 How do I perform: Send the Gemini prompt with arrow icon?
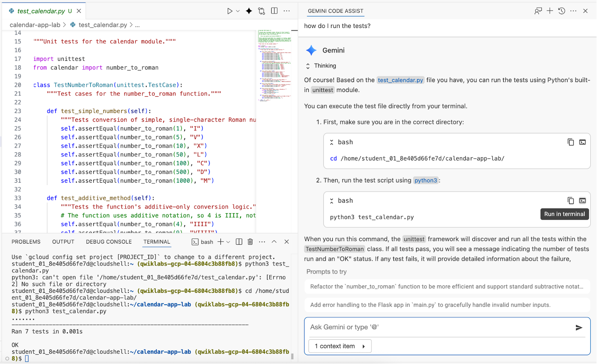[579, 327]
